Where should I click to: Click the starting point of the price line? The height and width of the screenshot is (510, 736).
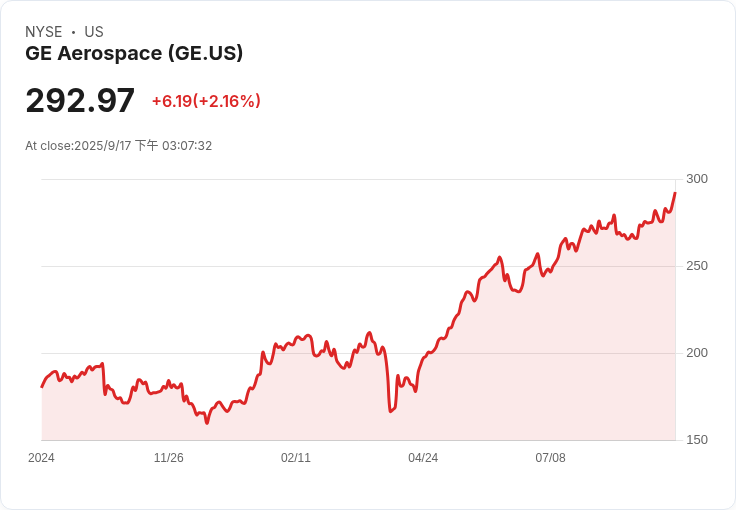coord(42,387)
